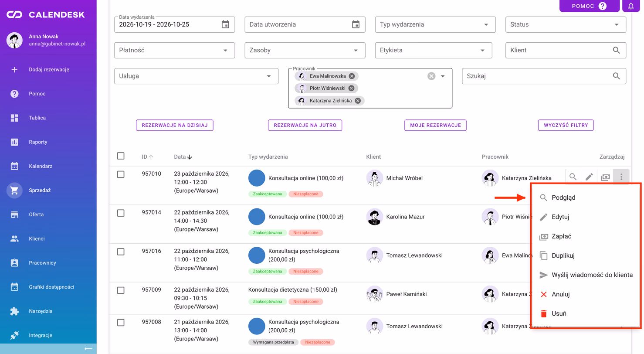Click the payment icon for booking 957010

pyautogui.click(x=605, y=177)
